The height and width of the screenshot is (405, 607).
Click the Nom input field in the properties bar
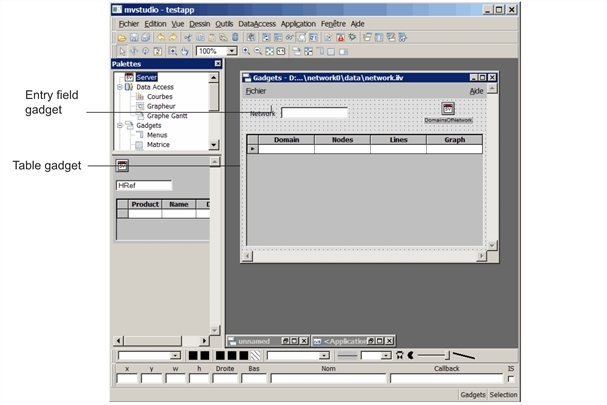coord(327,379)
